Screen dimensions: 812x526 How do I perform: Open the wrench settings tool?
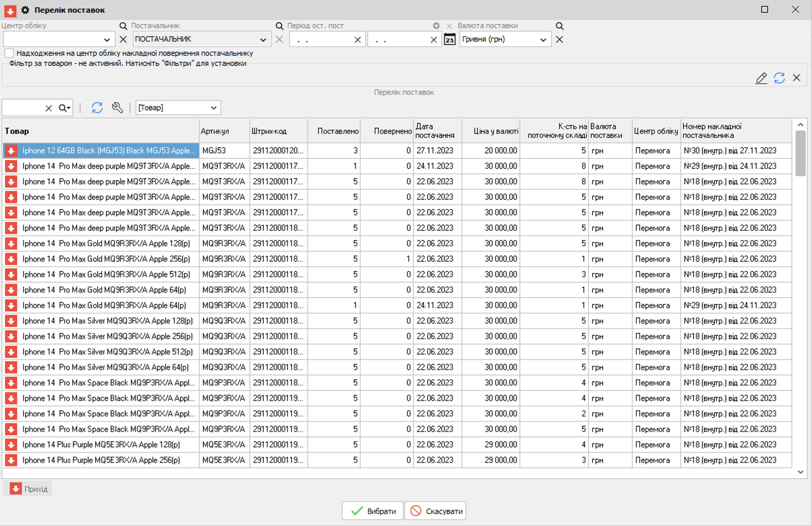pyautogui.click(x=117, y=108)
